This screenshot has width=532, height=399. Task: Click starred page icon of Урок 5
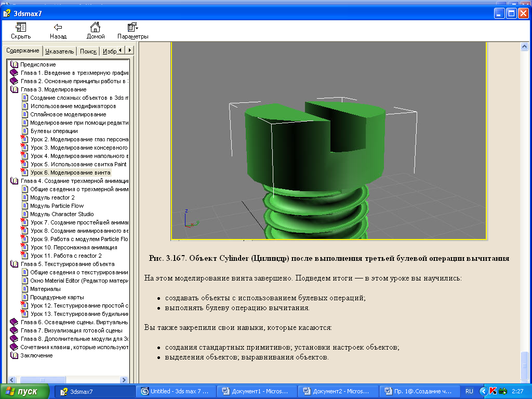pyautogui.click(x=24, y=164)
